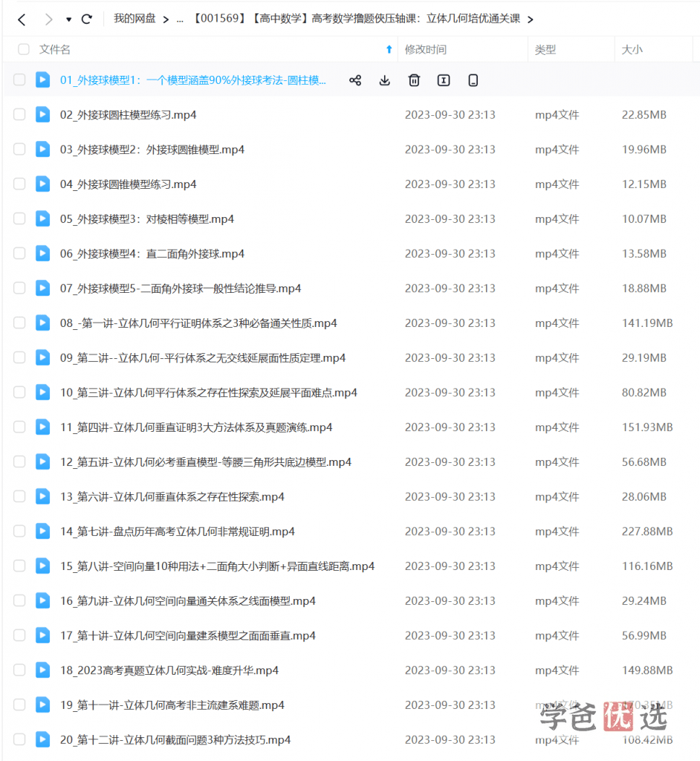Tick the checkbox for 05_外接球模型3

[x=19, y=218]
